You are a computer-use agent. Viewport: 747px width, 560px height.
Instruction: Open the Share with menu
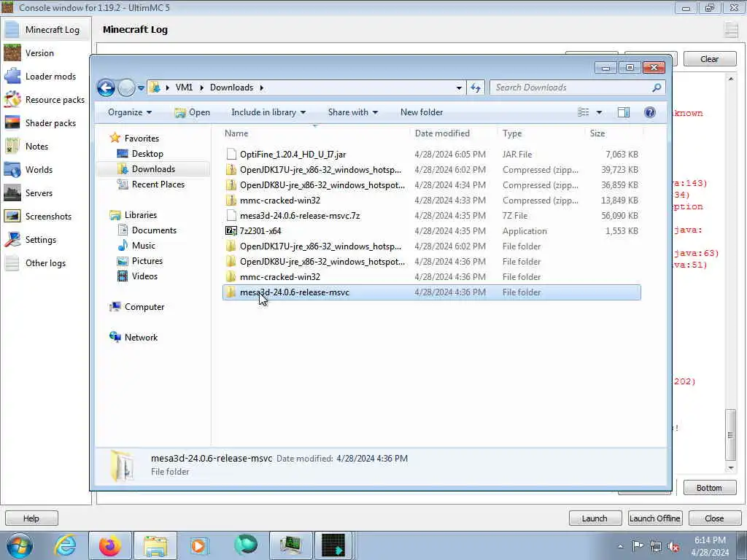[x=352, y=112]
